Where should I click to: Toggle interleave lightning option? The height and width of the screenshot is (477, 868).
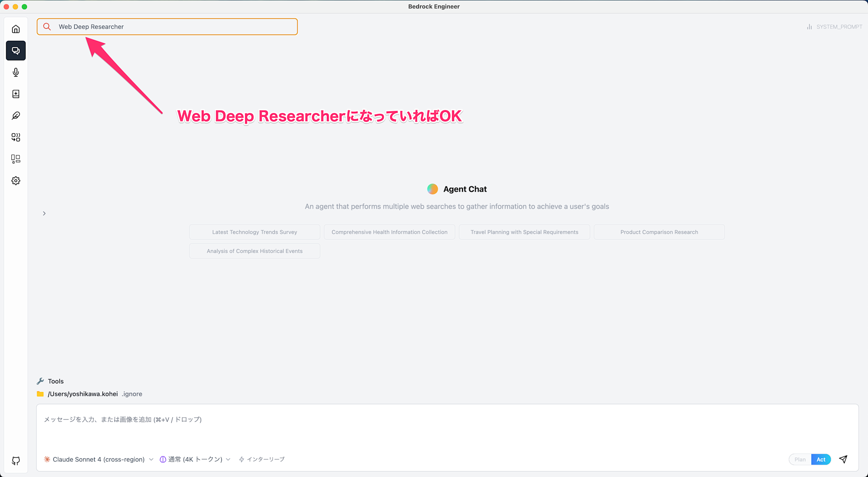tap(262, 459)
